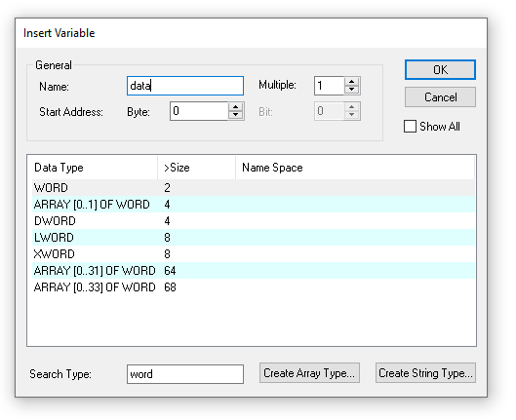
Task: Increase the Multiple spinner value
Action: (x=351, y=82)
